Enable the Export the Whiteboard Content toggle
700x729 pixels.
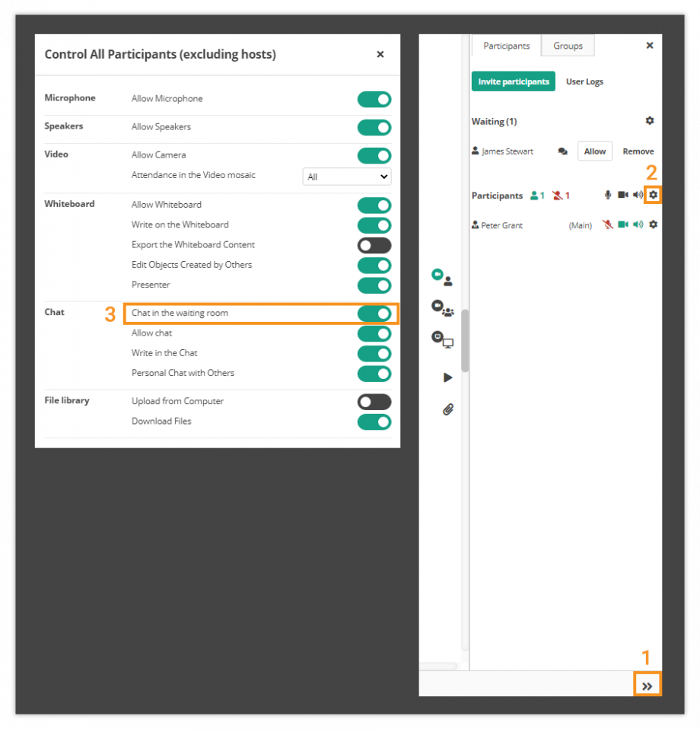click(374, 244)
